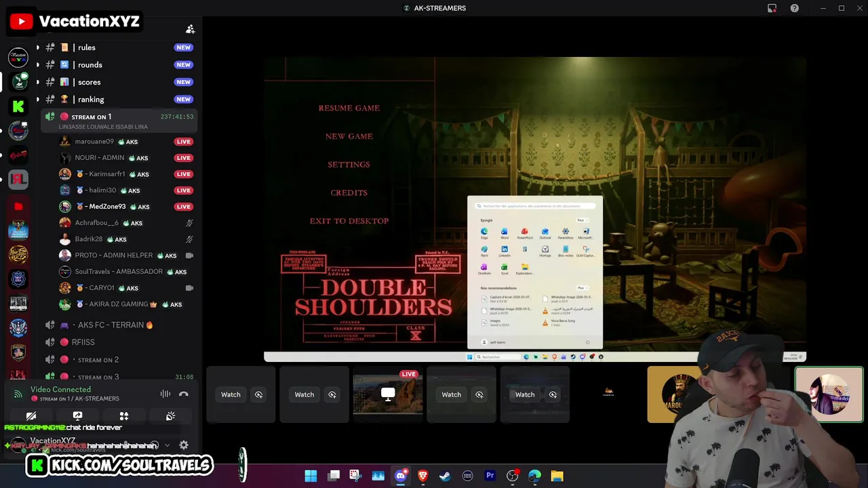
Task: Click add-stream icon beside second Watch button
Action: click(332, 394)
